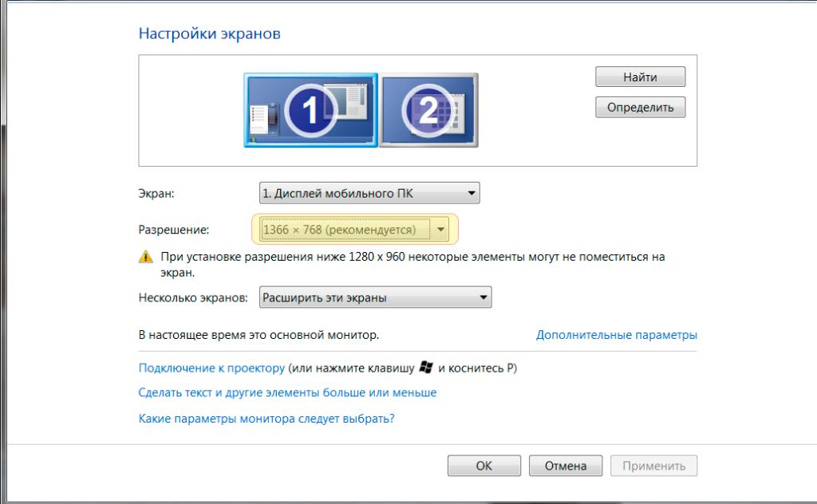The height and width of the screenshot is (504, 817).
Task: Confirm the settings with the OK button
Action: click(x=484, y=466)
